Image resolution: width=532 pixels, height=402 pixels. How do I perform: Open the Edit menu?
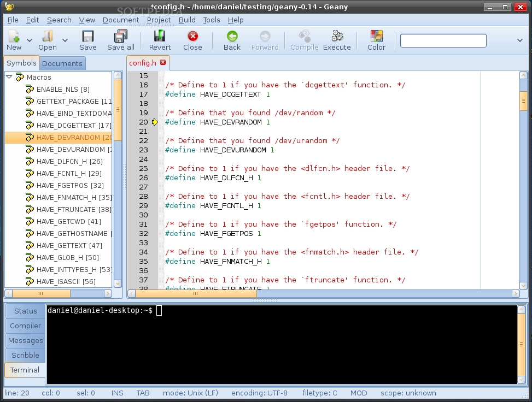[x=33, y=20]
